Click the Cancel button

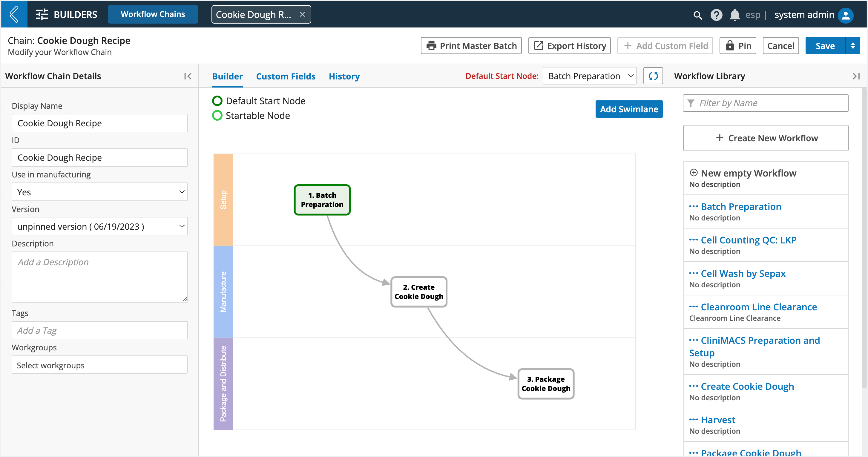pos(781,45)
